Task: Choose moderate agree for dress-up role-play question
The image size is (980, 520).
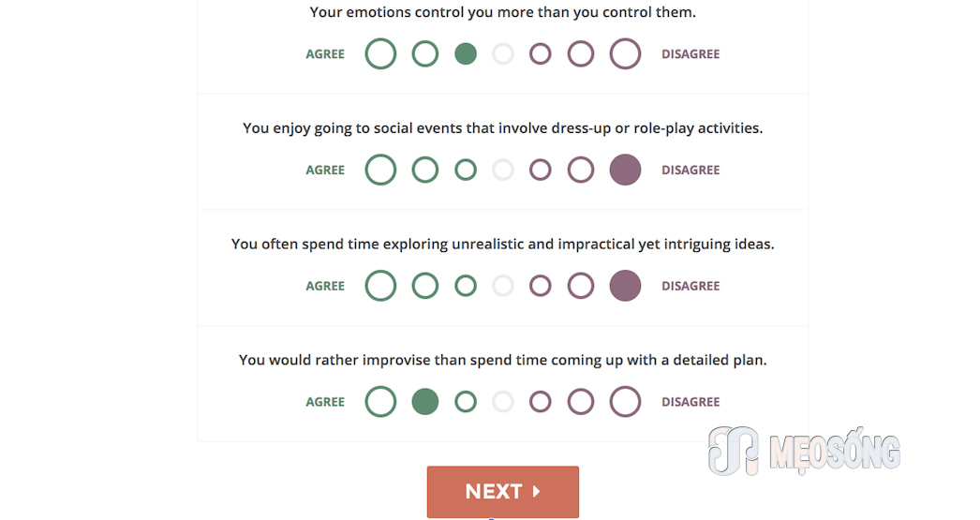Action: point(425,170)
